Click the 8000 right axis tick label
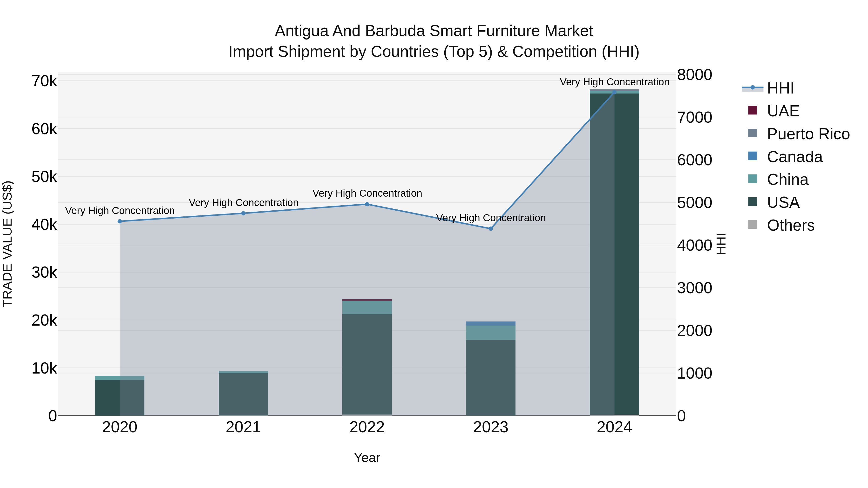Viewport: 868px width, 488px height. [x=694, y=75]
